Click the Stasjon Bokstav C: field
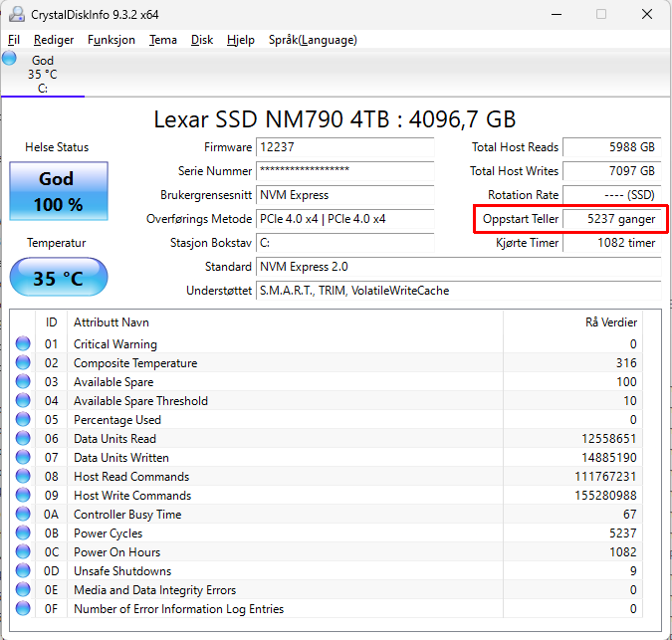 345,243
